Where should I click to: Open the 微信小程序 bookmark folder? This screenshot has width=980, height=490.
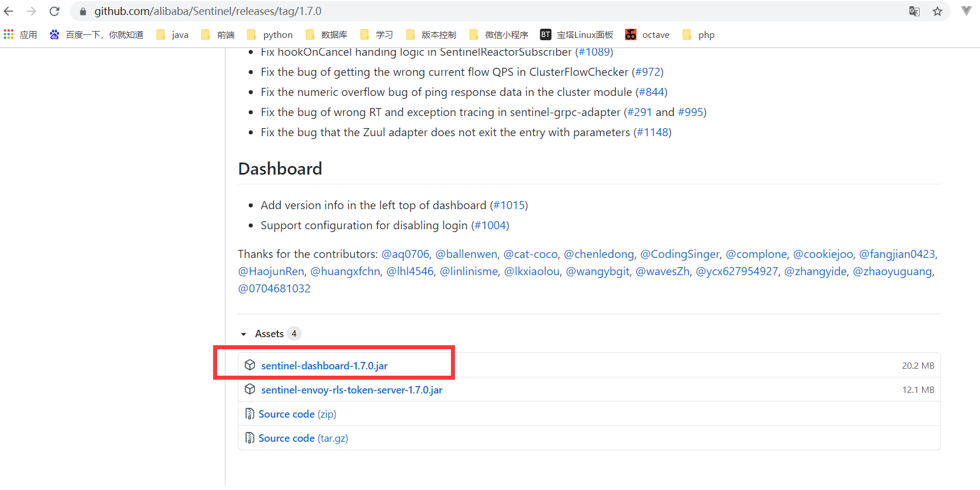pyautogui.click(x=499, y=35)
